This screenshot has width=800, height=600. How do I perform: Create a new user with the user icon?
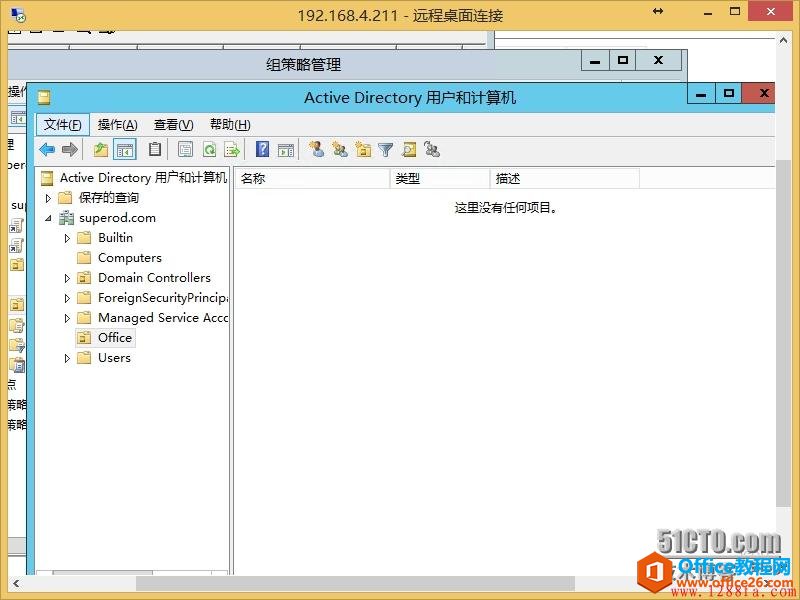click(317, 149)
